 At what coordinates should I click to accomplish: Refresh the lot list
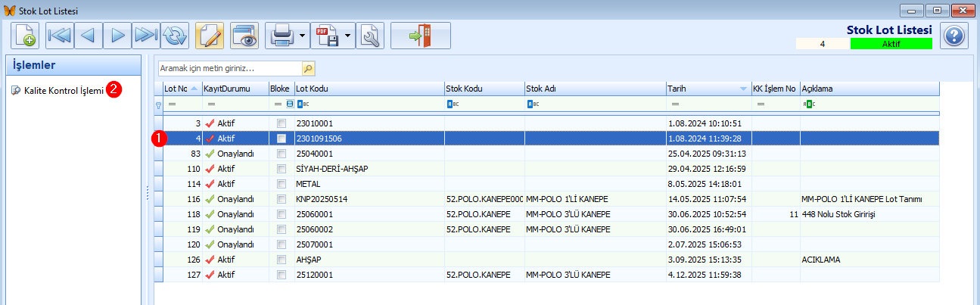coord(174,36)
